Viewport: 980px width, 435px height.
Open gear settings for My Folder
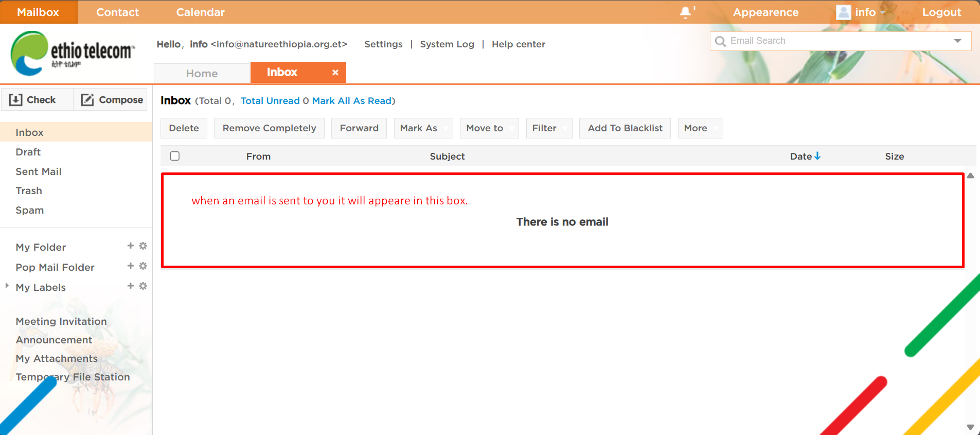pyautogui.click(x=143, y=246)
